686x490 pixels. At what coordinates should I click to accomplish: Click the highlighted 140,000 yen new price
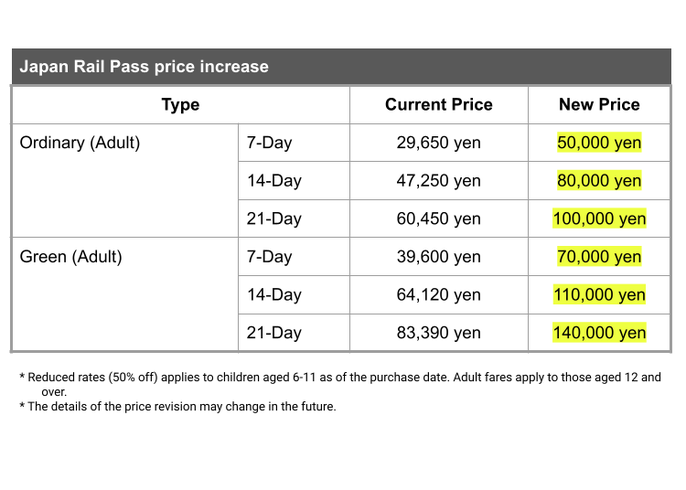tap(599, 333)
